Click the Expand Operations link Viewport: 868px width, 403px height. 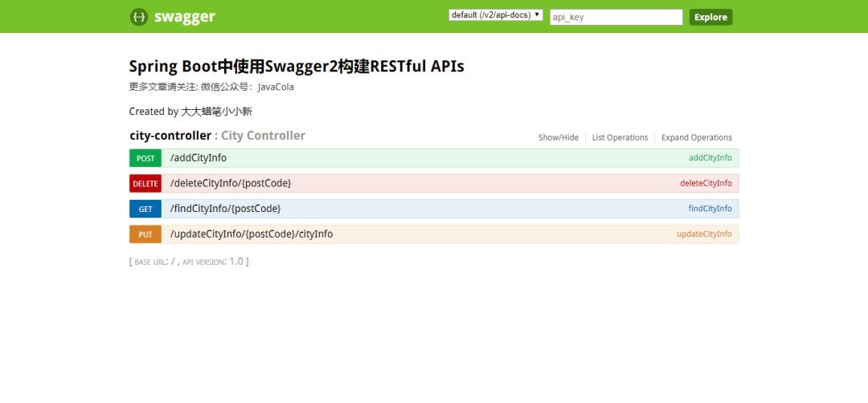pos(696,137)
